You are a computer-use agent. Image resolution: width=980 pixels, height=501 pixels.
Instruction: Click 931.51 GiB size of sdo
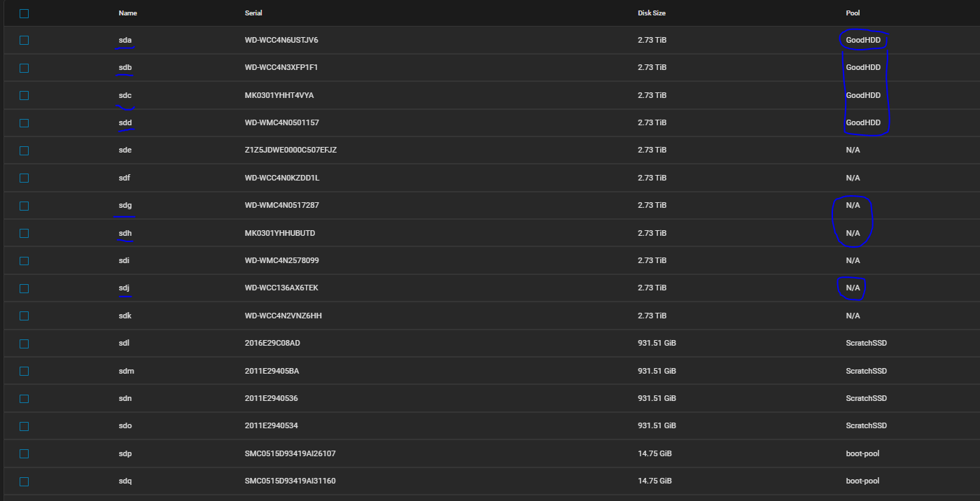657,426
